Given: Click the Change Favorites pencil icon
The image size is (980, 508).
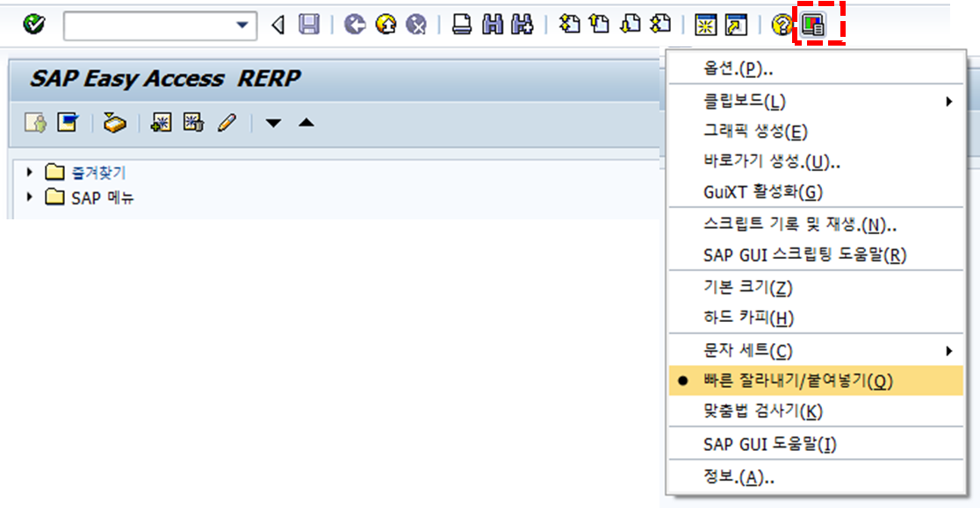Looking at the screenshot, I should tap(227, 122).
